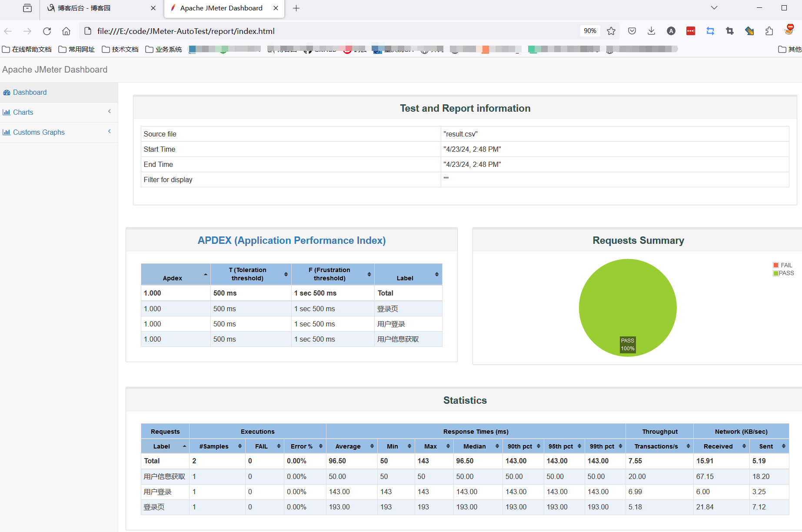Open the red dots extension icon
This screenshot has height=532, width=802.
tap(691, 31)
